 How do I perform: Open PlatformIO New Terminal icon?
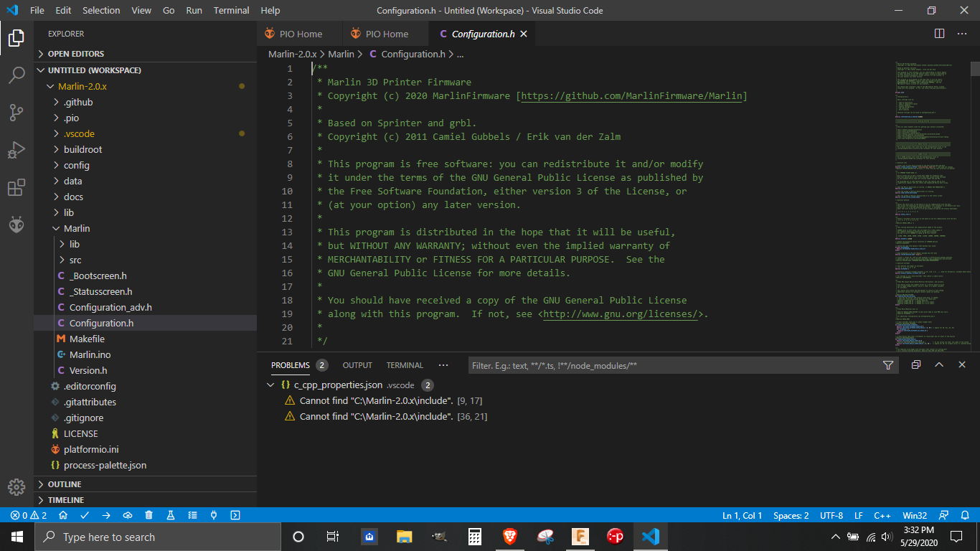235,515
